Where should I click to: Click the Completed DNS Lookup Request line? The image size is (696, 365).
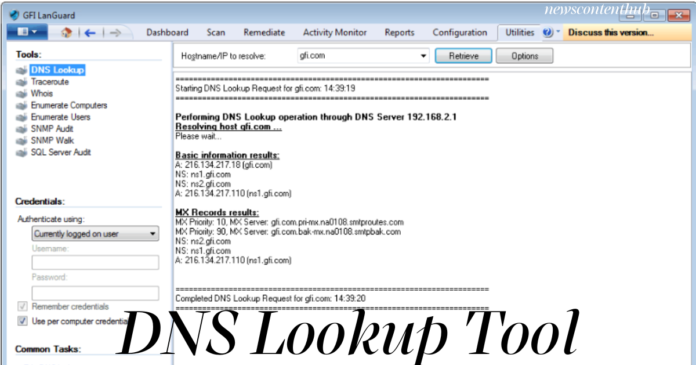[x=270, y=298]
